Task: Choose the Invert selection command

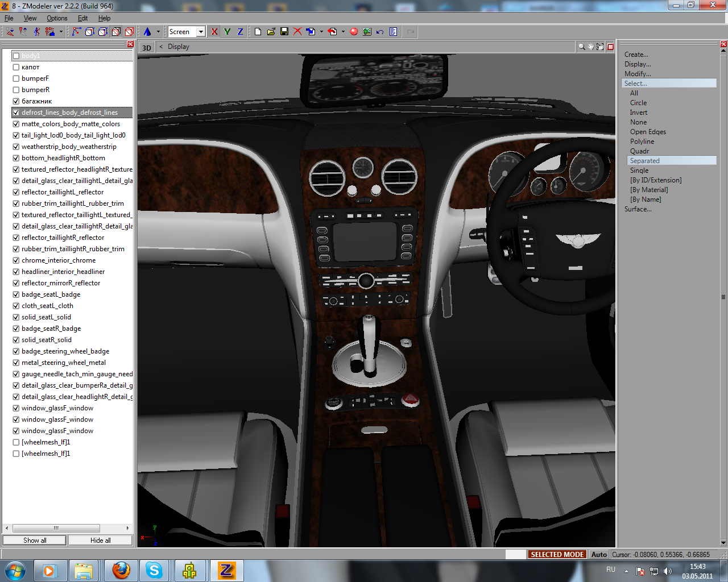Action: click(639, 113)
